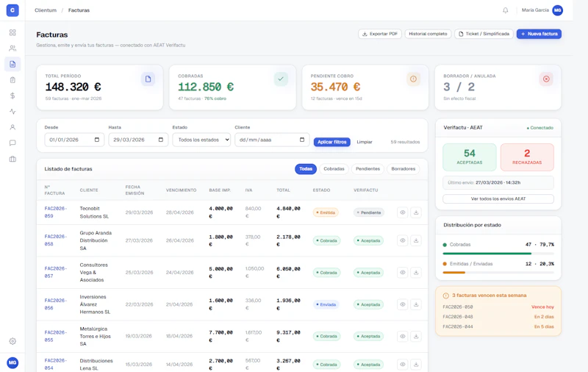Open the Estado dropdown Todos los estados
The width and height of the screenshot is (588, 372).
(201, 140)
